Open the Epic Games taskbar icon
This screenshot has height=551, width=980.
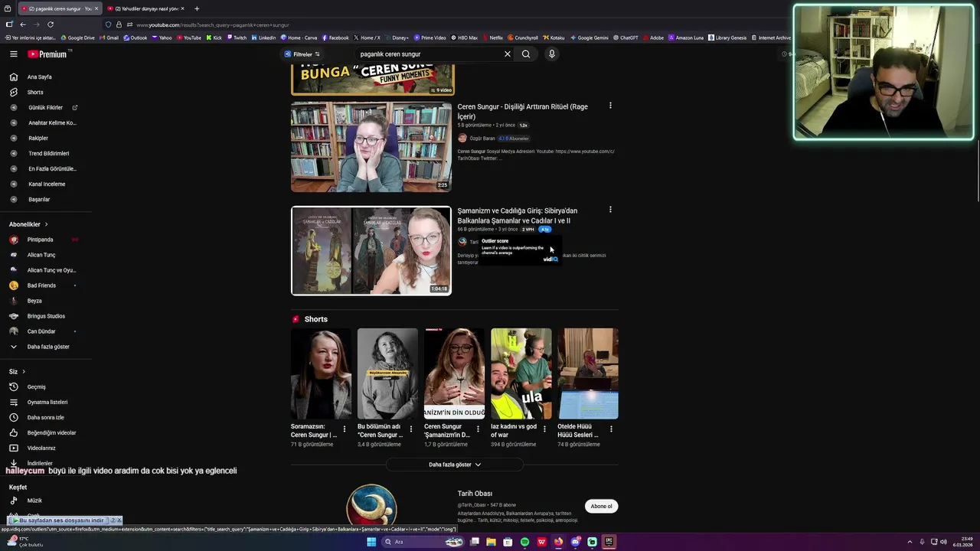609,542
